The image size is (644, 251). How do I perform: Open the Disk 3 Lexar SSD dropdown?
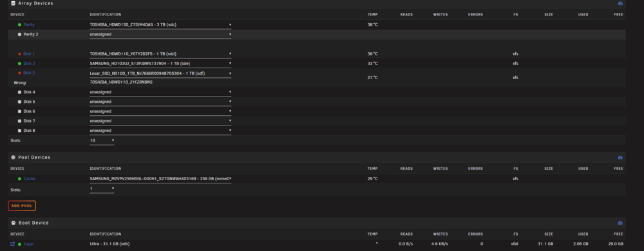tap(160, 73)
